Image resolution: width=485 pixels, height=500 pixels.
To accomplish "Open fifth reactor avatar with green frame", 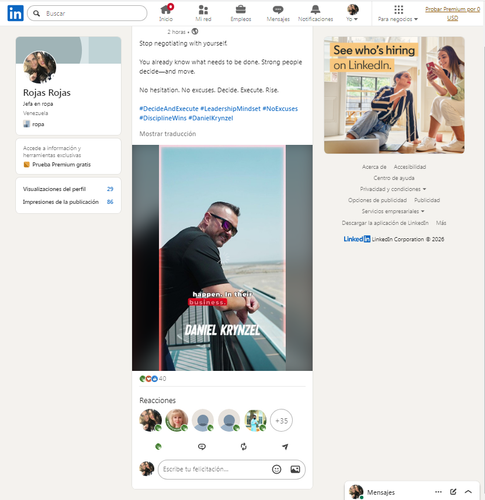I will (255, 420).
